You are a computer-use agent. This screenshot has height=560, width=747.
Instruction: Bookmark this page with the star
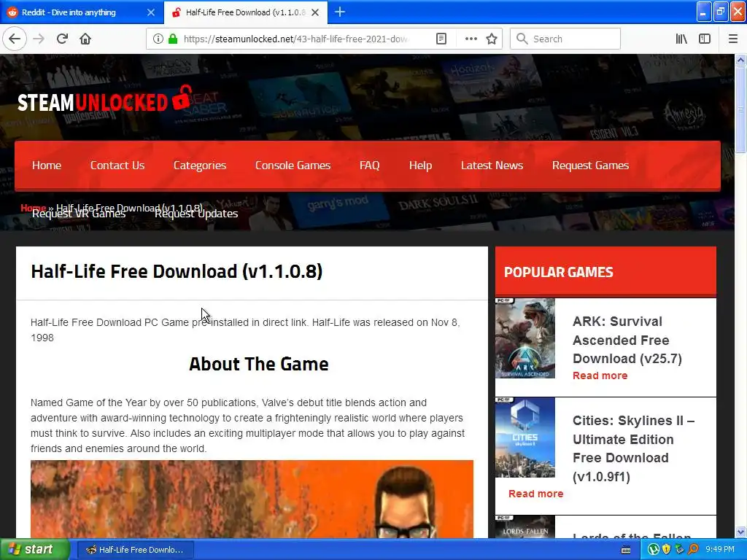coord(492,39)
